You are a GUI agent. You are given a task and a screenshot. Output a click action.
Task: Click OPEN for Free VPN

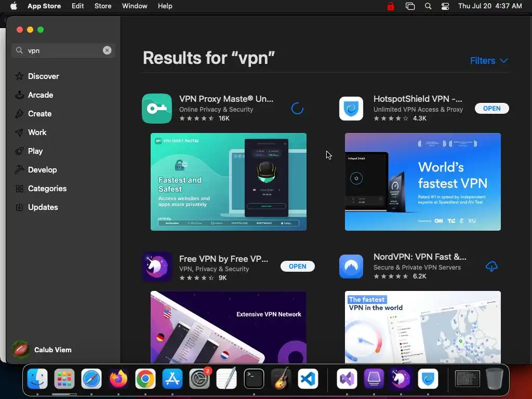click(x=298, y=267)
